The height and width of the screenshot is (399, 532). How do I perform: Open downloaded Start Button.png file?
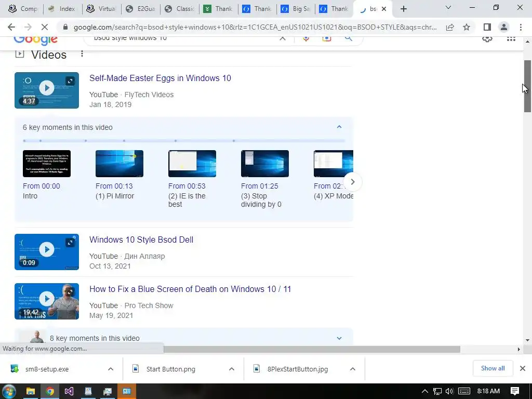click(170, 369)
